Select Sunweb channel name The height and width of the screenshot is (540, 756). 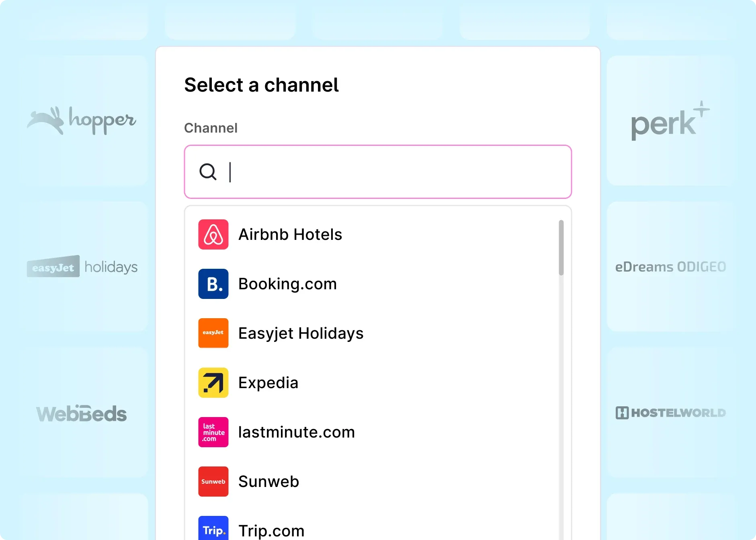pyautogui.click(x=269, y=481)
